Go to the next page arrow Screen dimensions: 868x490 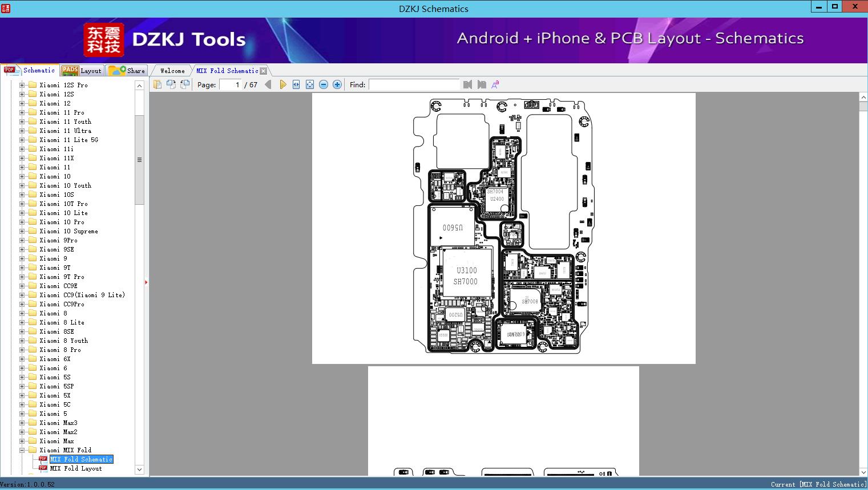pyautogui.click(x=282, y=84)
